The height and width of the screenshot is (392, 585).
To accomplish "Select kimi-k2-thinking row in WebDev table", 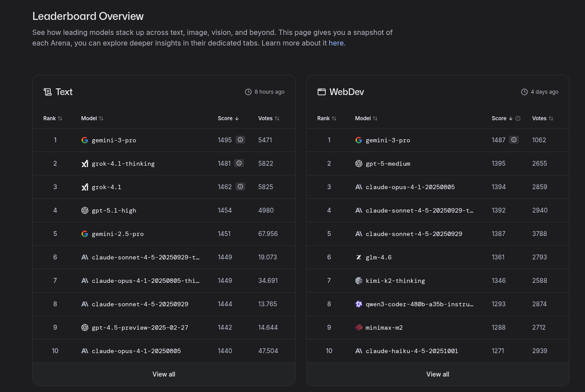I will click(395, 281).
